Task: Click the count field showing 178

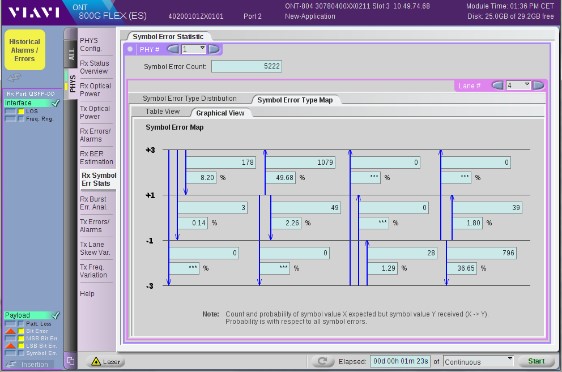Action: click(220, 162)
